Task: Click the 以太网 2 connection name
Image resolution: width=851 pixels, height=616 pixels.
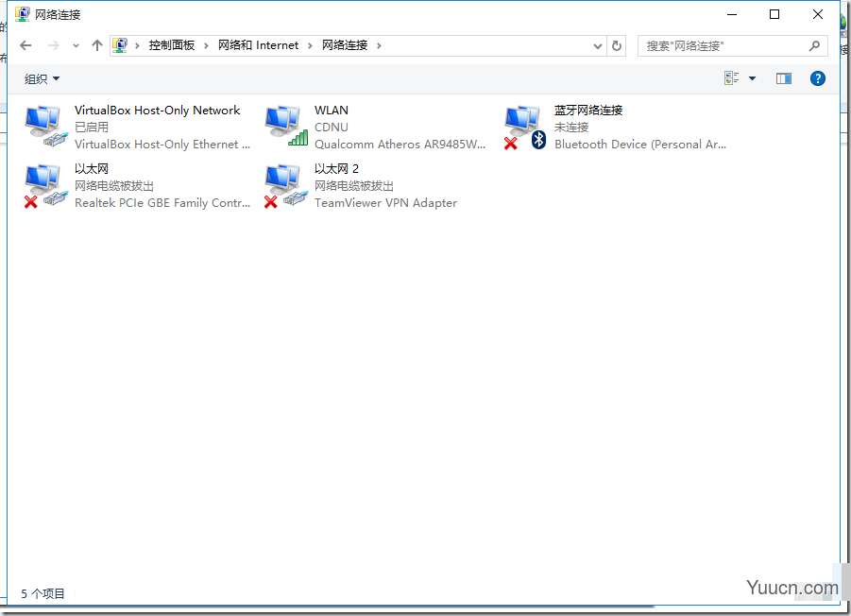Action: [336, 169]
